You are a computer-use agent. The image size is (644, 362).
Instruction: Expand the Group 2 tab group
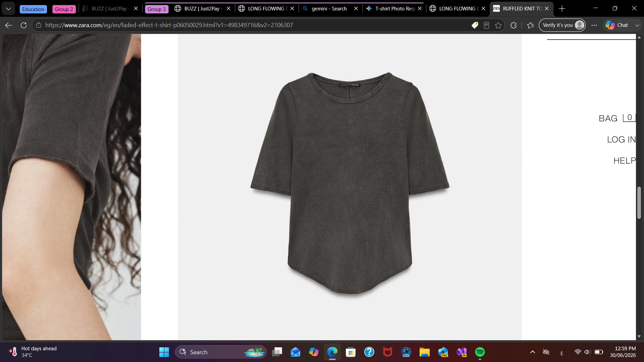pos(64,9)
